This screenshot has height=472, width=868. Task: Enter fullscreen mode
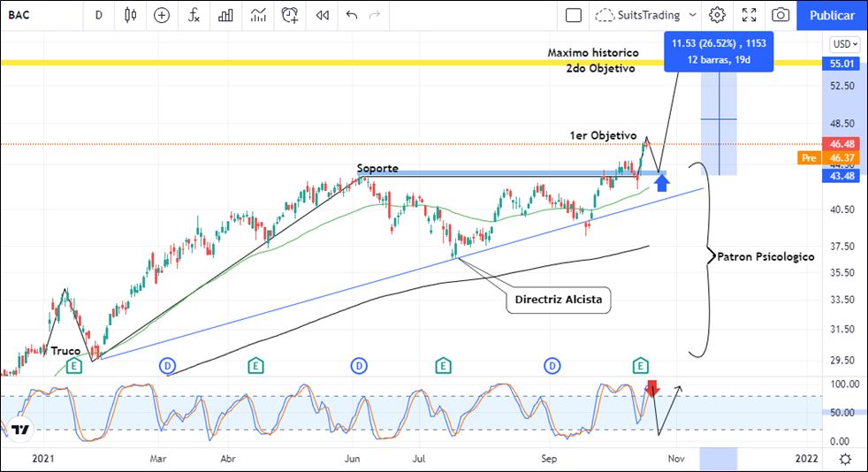[x=749, y=15]
